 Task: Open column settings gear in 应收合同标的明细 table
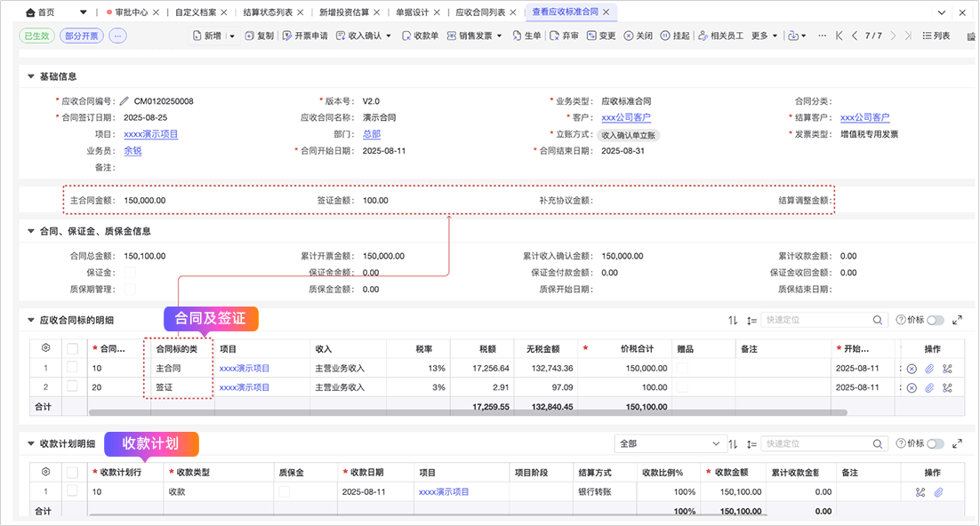tap(45, 348)
